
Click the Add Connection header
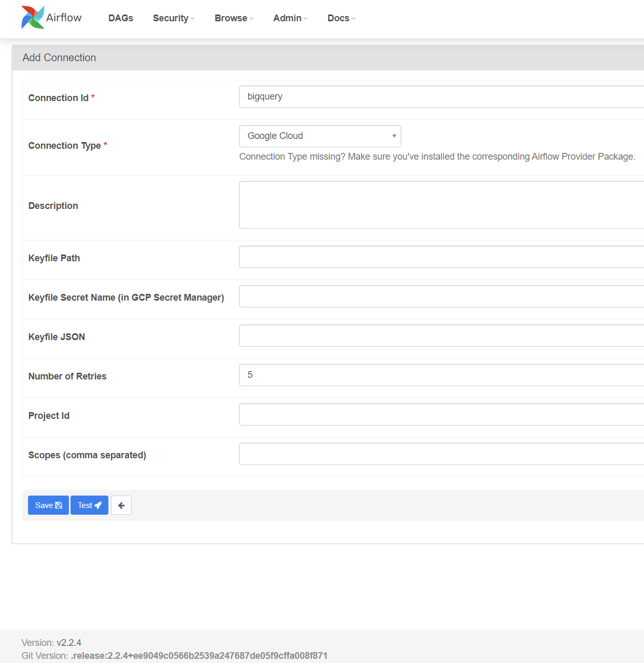tap(59, 58)
